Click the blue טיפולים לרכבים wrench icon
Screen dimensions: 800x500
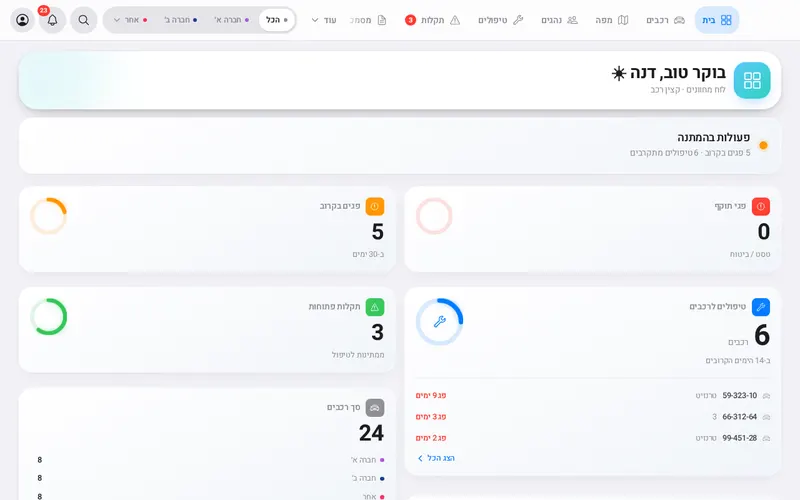click(761, 307)
